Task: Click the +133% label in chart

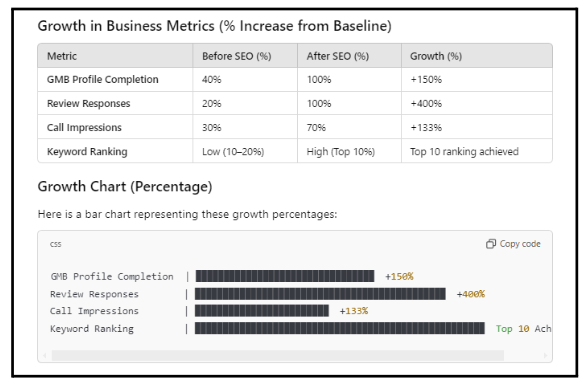Action: [354, 311]
